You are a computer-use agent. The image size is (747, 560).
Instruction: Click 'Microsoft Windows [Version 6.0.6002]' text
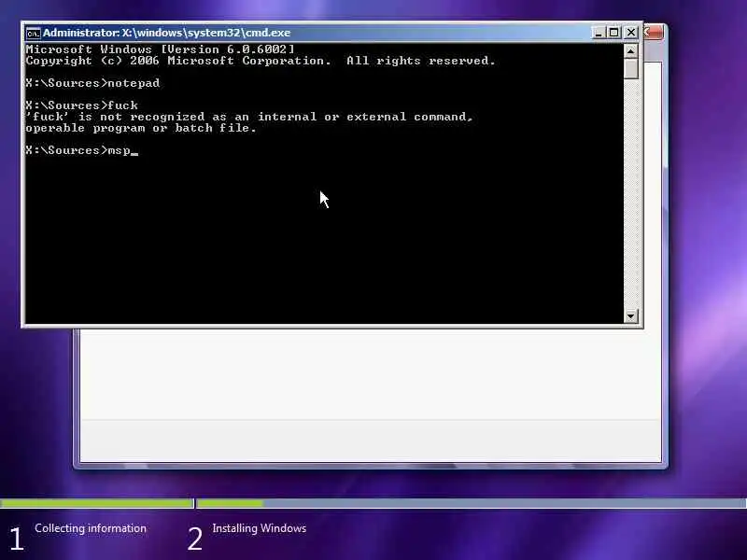[160, 49]
